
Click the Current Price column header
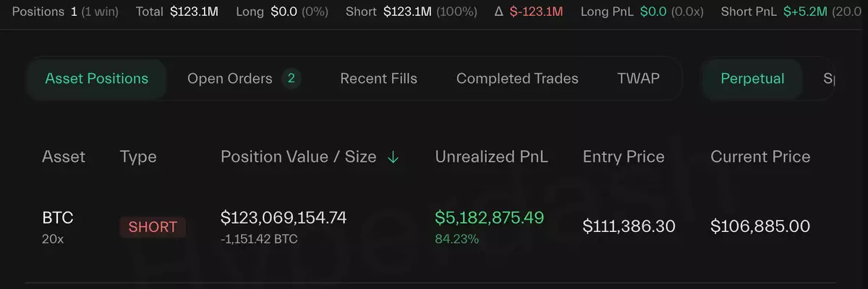pyautogui.click(x=760, y=157)
